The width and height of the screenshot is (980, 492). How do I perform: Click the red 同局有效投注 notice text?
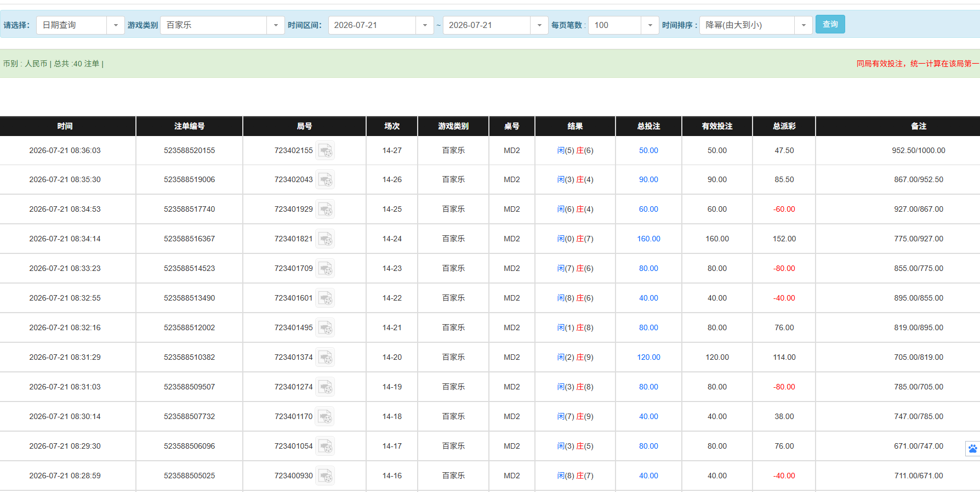click(x=918, y=64)
